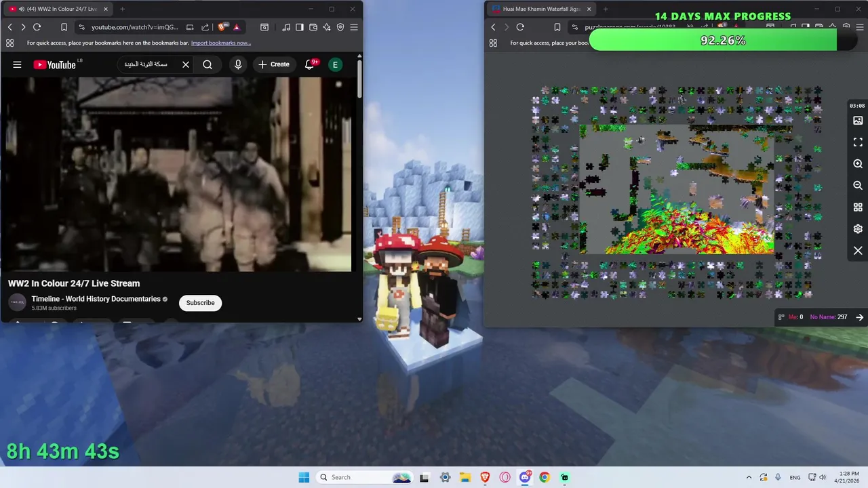Click the Subscribe button
Screen dimensions: 868x488
(200, 303)
